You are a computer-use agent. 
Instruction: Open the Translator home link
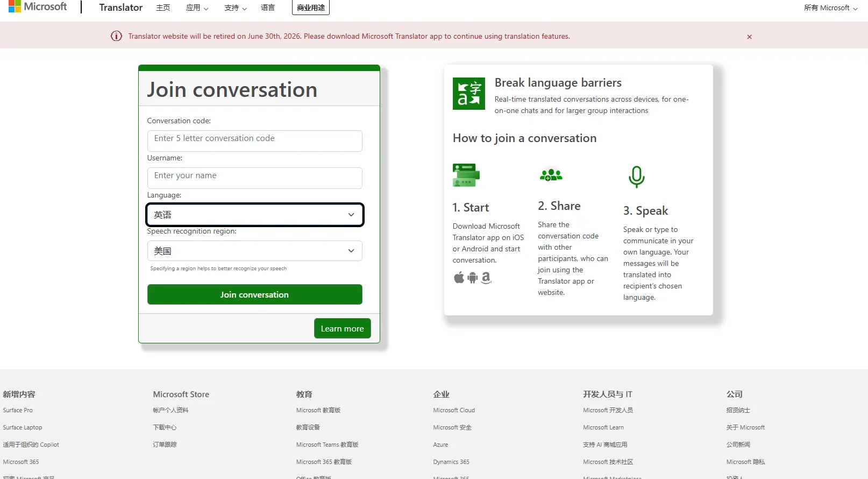pyautogui.click(x=121, y=8)
